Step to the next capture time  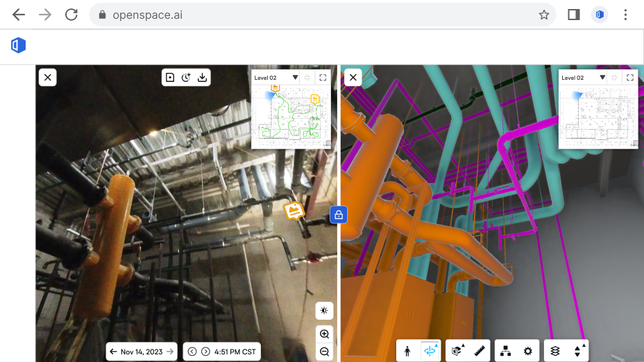coord(205,352)
